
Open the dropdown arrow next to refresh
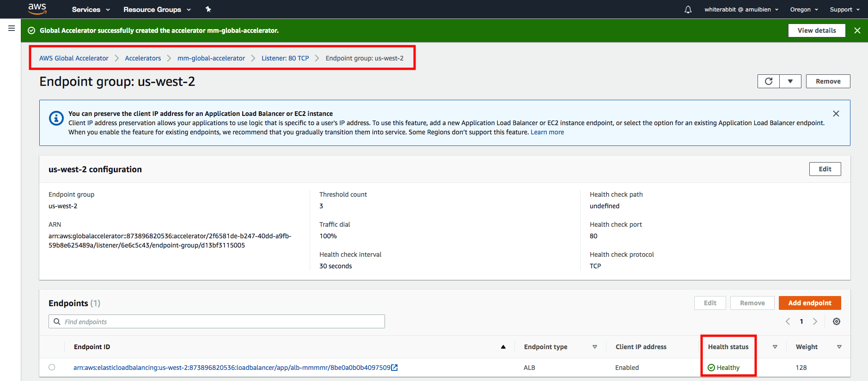coord(790,81)
